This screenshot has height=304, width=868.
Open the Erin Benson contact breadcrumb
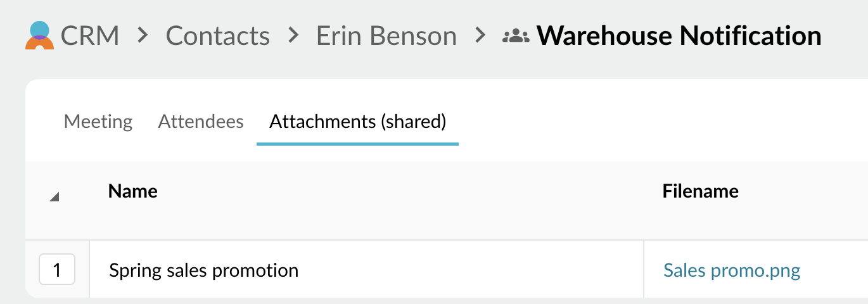pos(386,35)
